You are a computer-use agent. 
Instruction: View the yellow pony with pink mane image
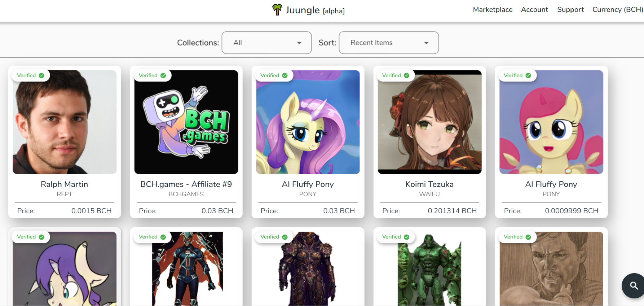[308, 122]
